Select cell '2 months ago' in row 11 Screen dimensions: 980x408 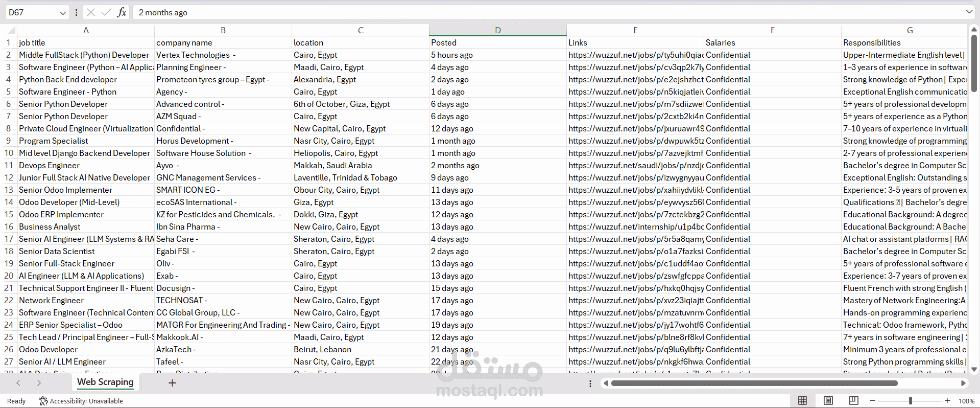pyautogui.click(x=498, y=165)
